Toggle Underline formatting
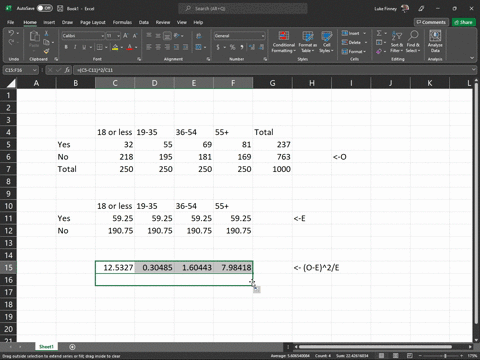Image resolution: width=480 pixels, height=360 pixels. [84, 47]
